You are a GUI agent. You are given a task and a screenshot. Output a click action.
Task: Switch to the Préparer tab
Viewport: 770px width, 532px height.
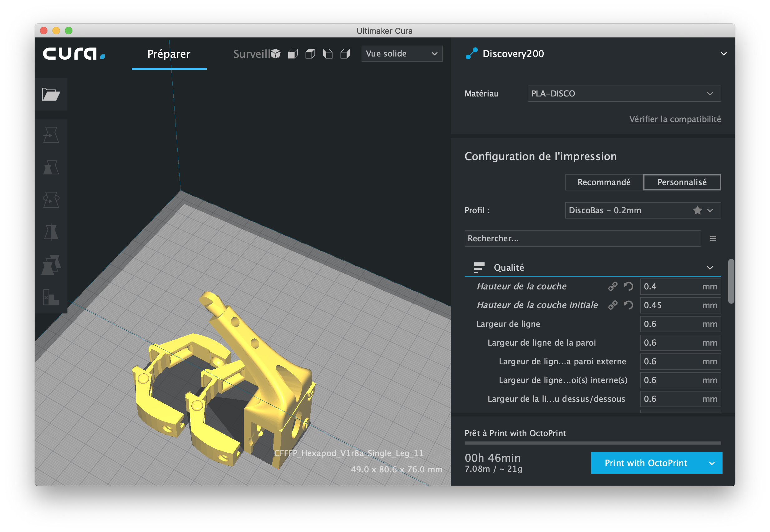[x=169, y=54]
